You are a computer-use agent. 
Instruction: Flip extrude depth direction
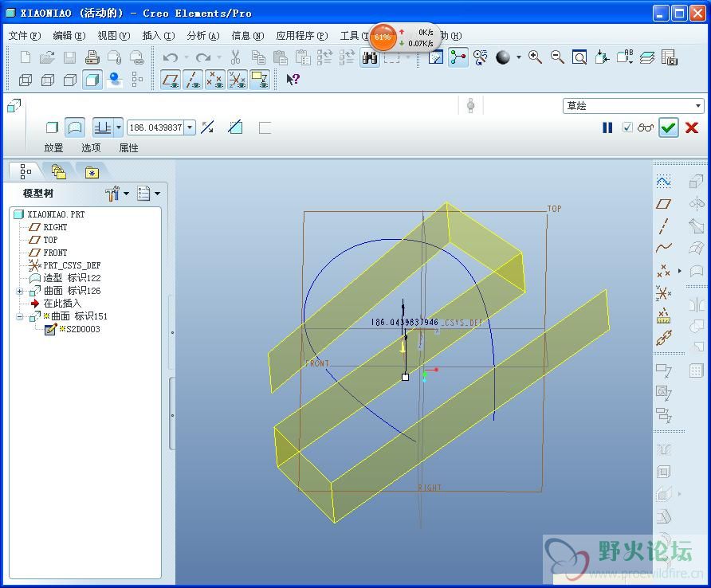[208, 127]
